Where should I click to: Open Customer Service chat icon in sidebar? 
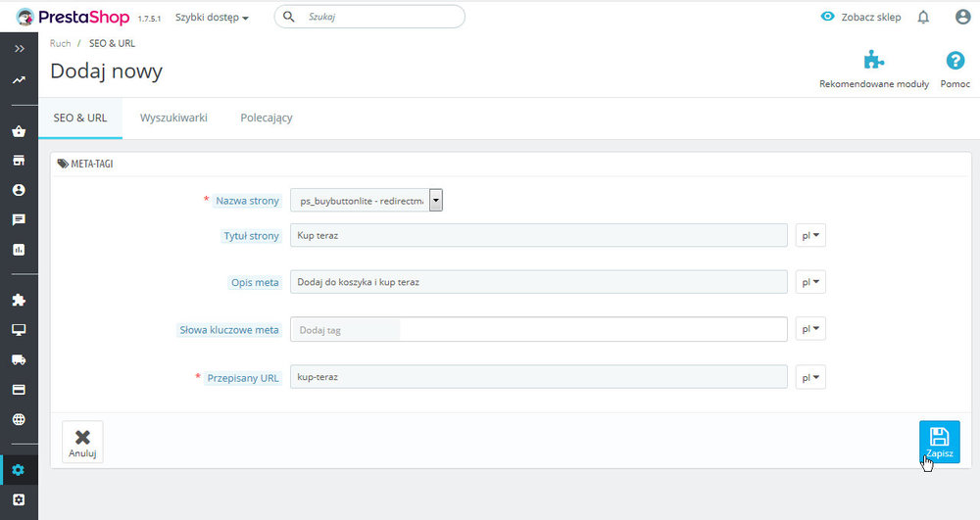click(x=19, y=219)
